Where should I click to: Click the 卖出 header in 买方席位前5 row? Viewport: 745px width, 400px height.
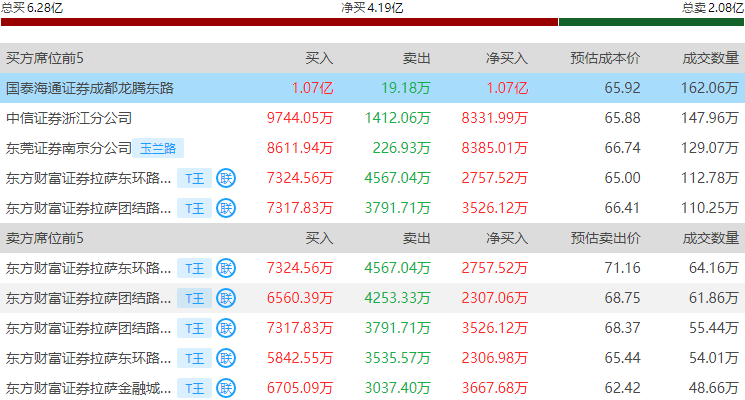point(416,58)
